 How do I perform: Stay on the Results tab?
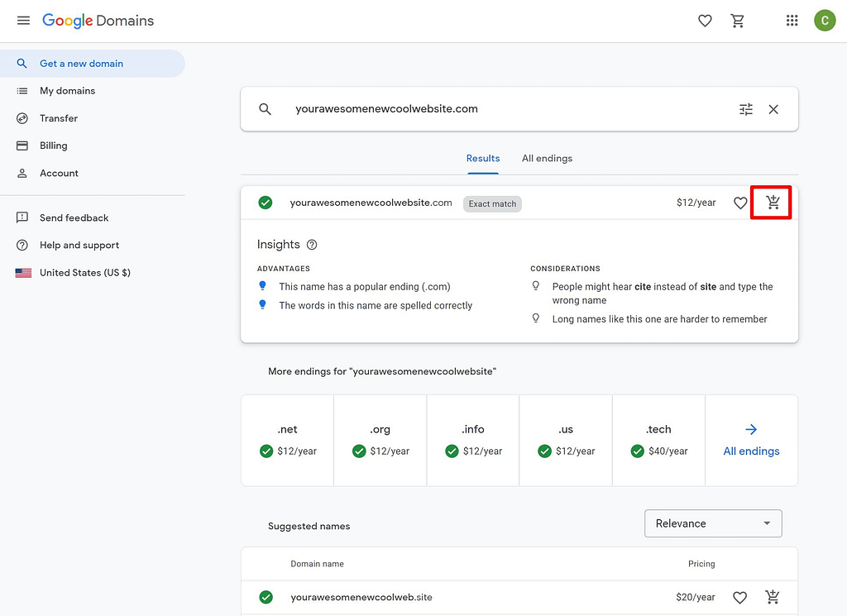coord(483,158)
